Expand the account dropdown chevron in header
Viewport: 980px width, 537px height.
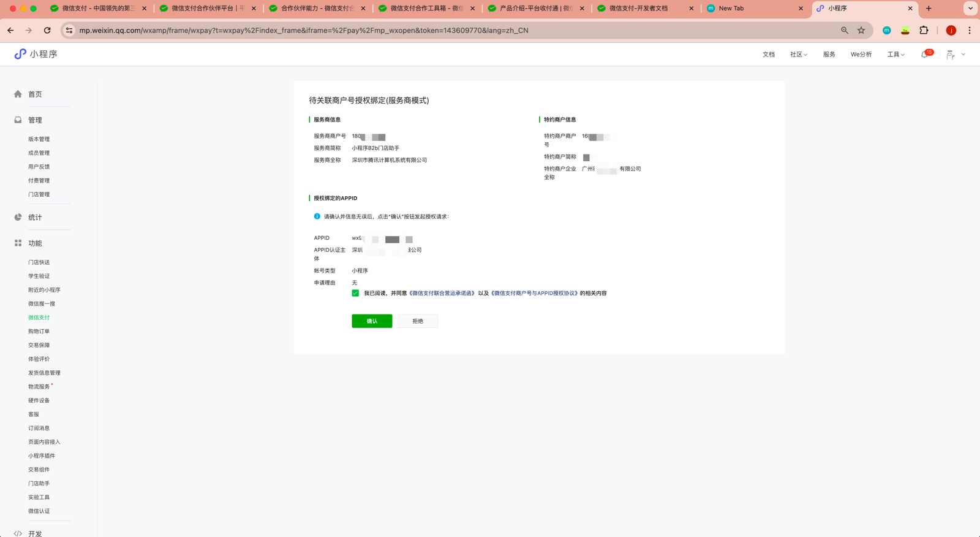coord(963,55)
